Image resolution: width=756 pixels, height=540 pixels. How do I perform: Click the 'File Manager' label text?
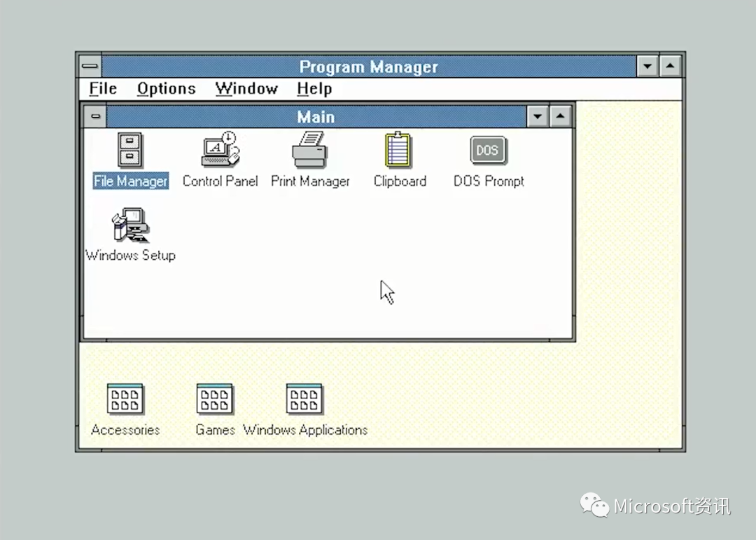click(131, 181)
